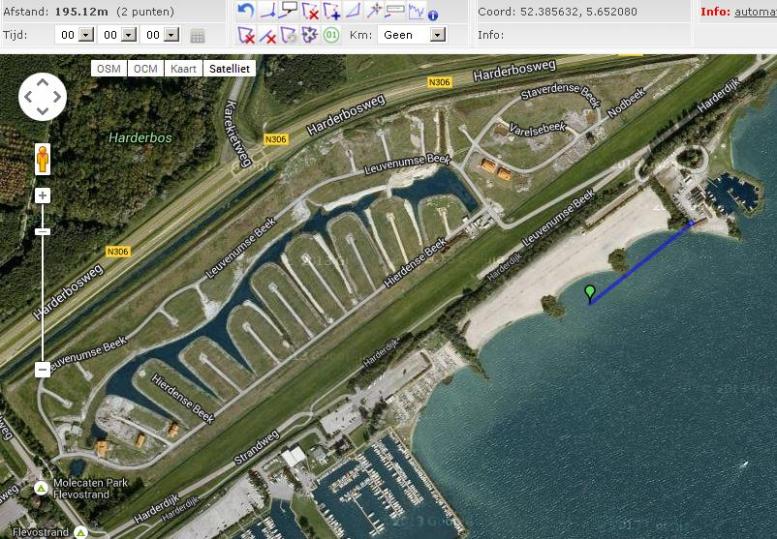This screenshot has width=777, height=539.
Task: Click the Flevostrand campsite triangle icon
Action: point(80,533)
